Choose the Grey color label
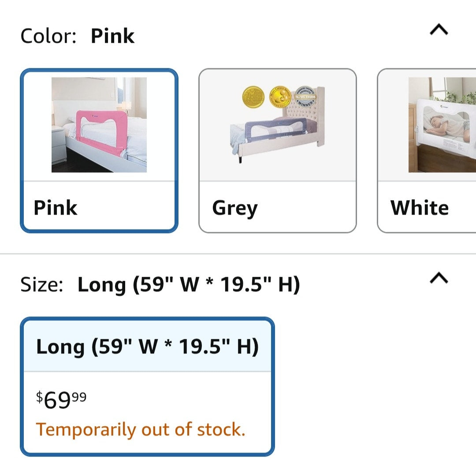Image resolution: width=476 pixels, height=476 pixels. pyautogui.click(x=234, y=208)
